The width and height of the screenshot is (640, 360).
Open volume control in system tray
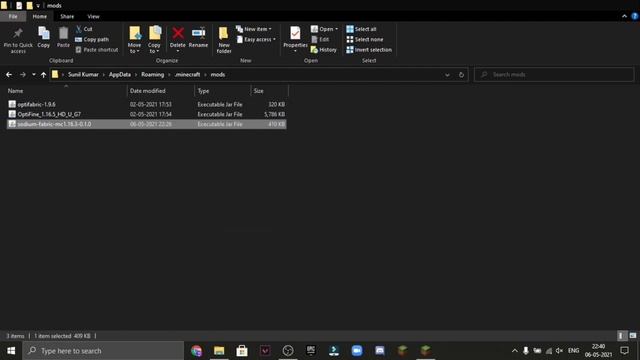(x=560, y=351)
